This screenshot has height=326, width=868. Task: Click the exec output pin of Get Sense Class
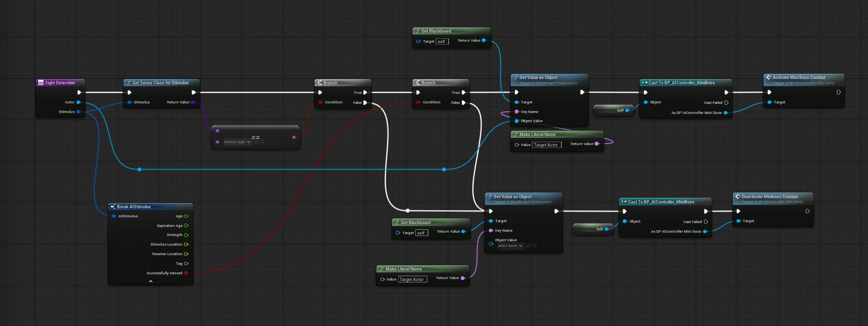(x=194, y=92)
